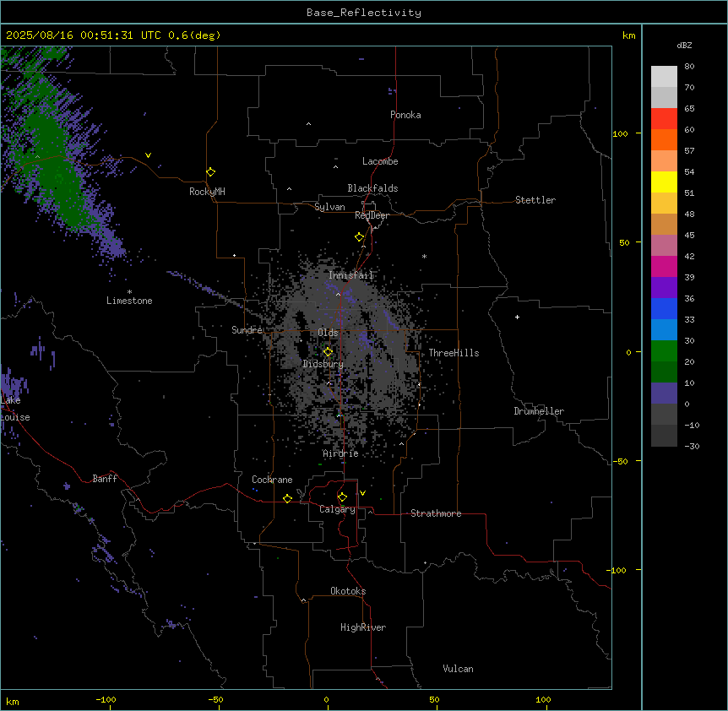Click the magenta 39-42 dBZ legend swatch
Screen dimensions: 728x711
[x=664, y=266]
